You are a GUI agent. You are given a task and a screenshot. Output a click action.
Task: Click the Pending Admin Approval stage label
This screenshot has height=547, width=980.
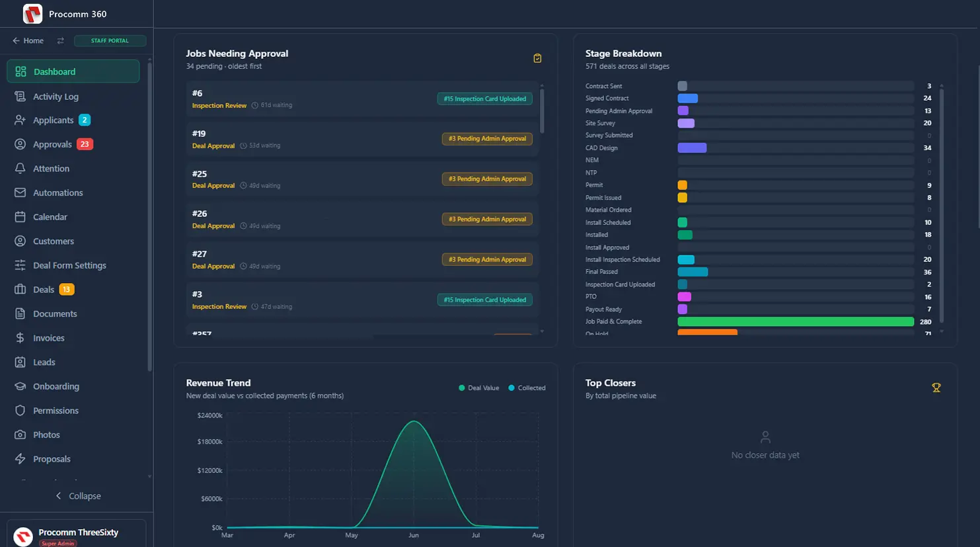pos(619,111)
